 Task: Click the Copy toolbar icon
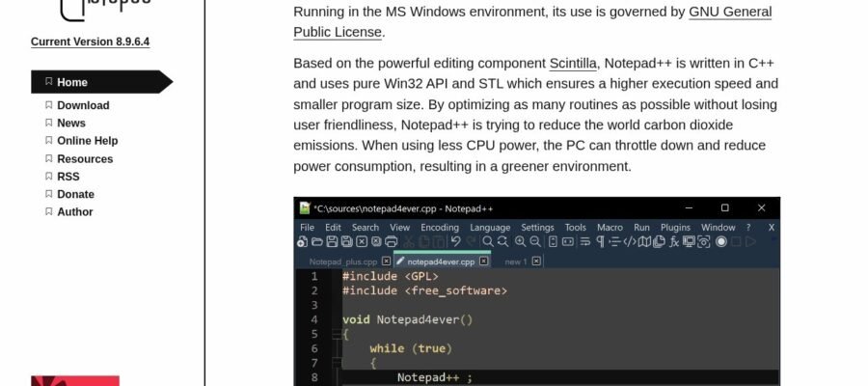point(424,241)
